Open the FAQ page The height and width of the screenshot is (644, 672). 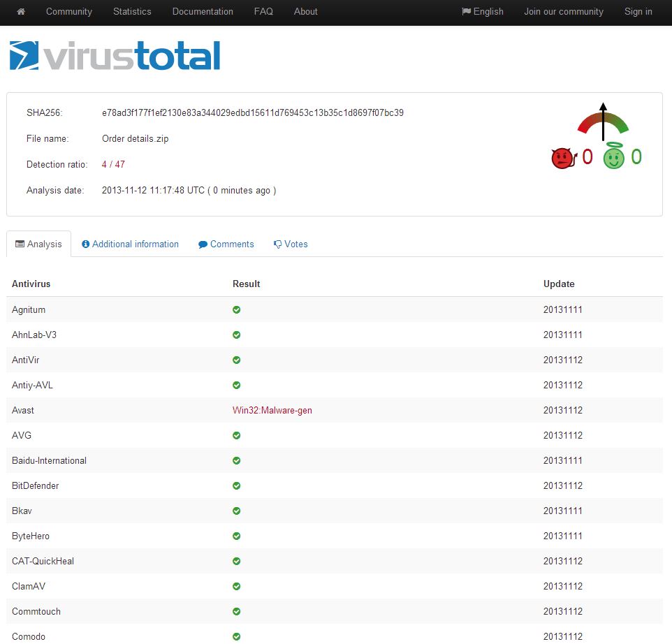pyautogui.click(x=263, y=12)
